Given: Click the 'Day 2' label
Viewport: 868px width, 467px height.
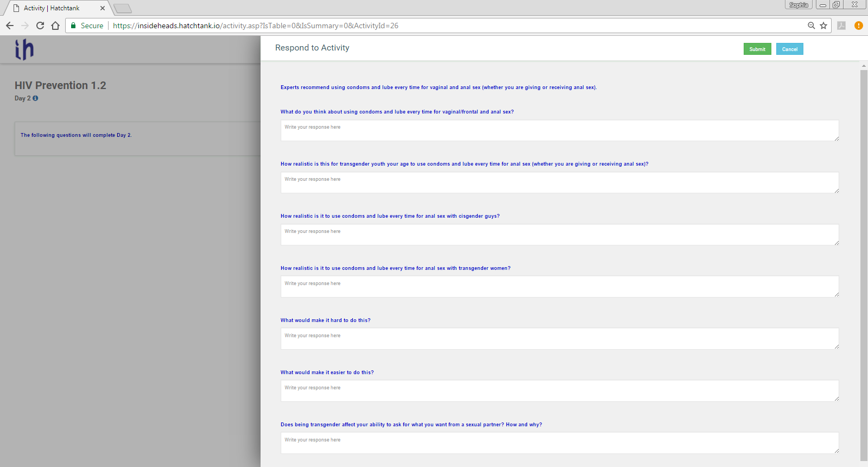Looking at the screenshot, I should tap(23, 98).
